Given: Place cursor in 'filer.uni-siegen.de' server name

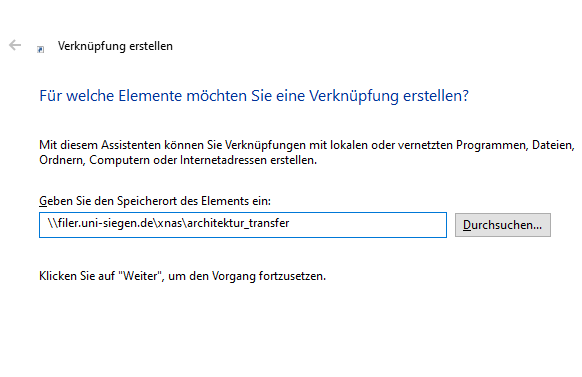Looking at the screenshot, I should pos(105,223).
